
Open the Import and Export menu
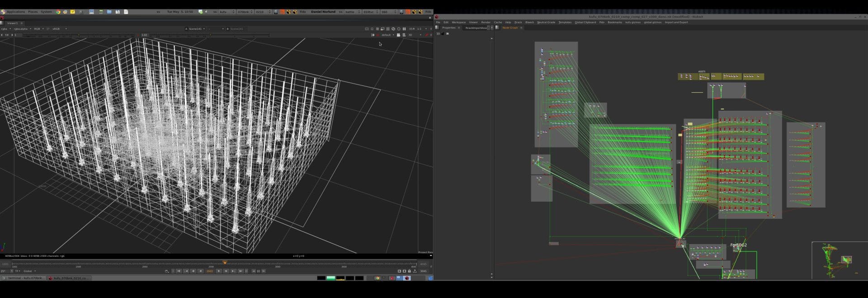point(676,22)
